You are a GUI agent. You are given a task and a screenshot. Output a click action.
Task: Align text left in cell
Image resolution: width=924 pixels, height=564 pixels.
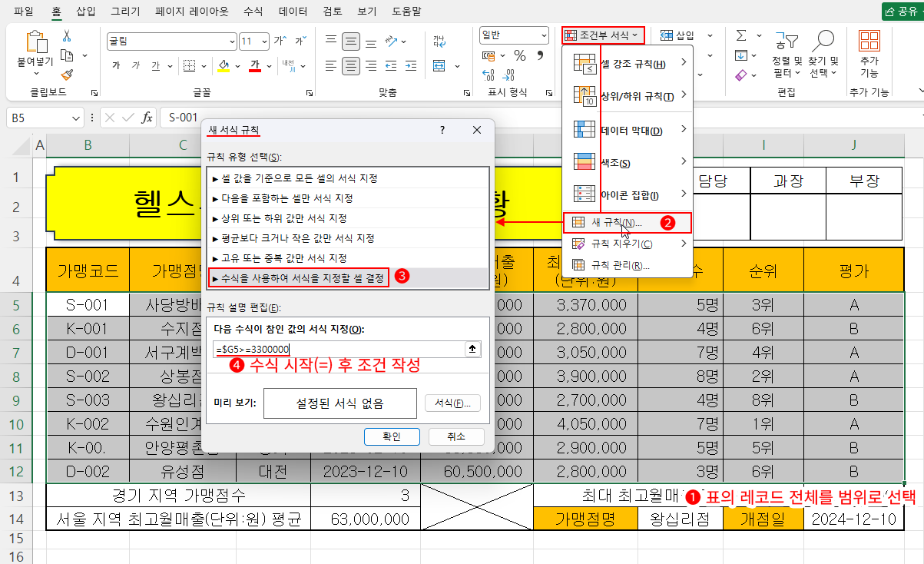[x=330, y=66]
